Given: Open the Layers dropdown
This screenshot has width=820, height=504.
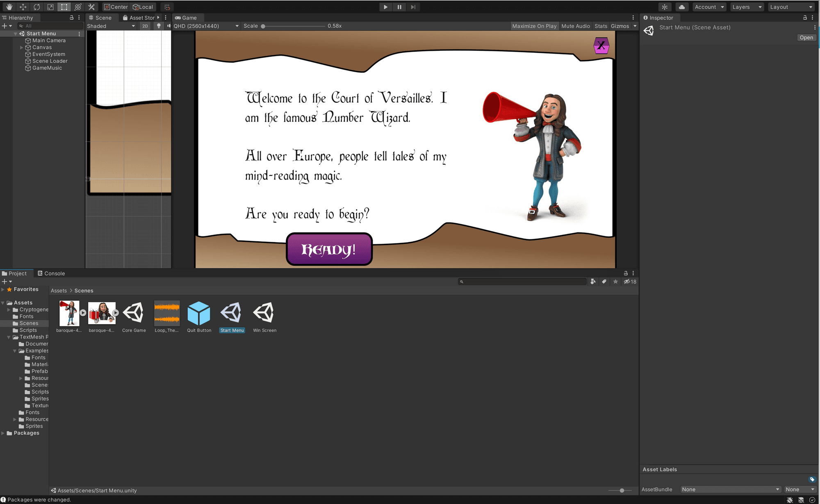Looking at the screenshot, I should (x=747, y=7).
